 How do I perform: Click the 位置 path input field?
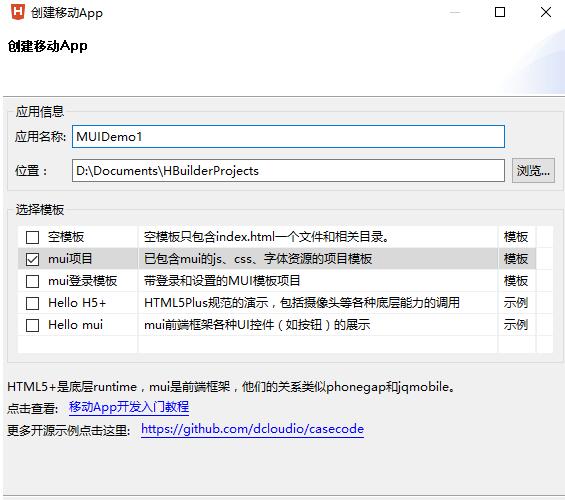288,170
